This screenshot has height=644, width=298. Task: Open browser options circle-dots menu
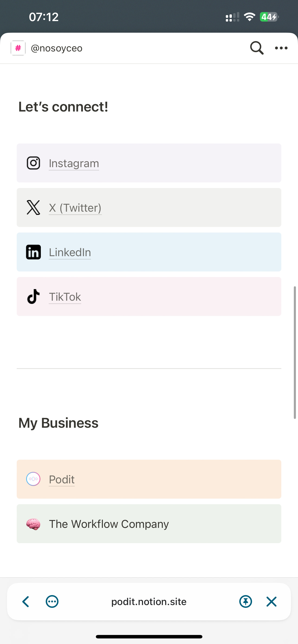click(x=52, y=602)
